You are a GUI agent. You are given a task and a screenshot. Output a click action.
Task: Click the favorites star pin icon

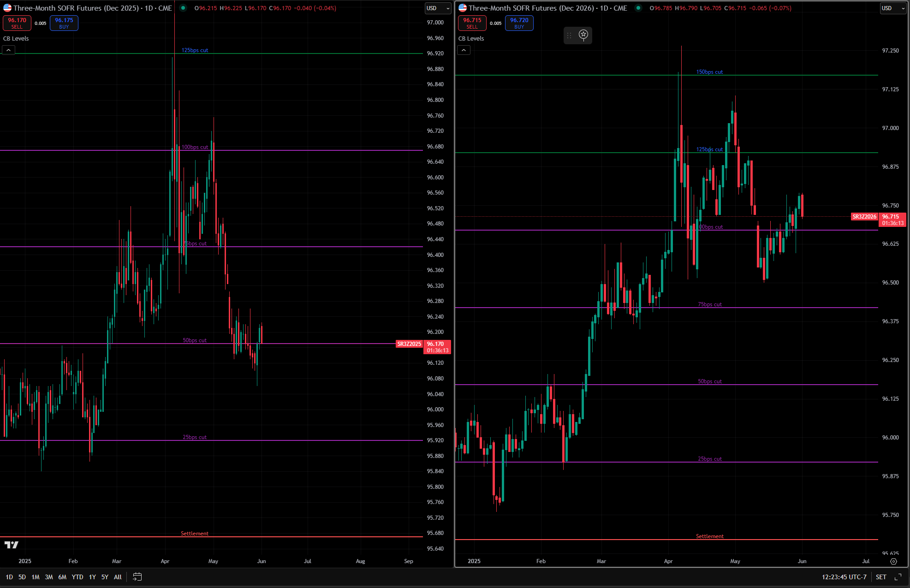583,35
